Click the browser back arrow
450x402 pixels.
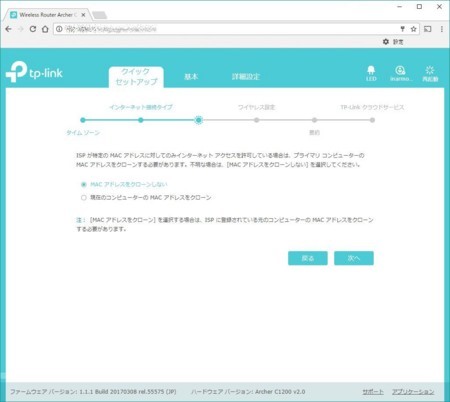coord(9,29)
